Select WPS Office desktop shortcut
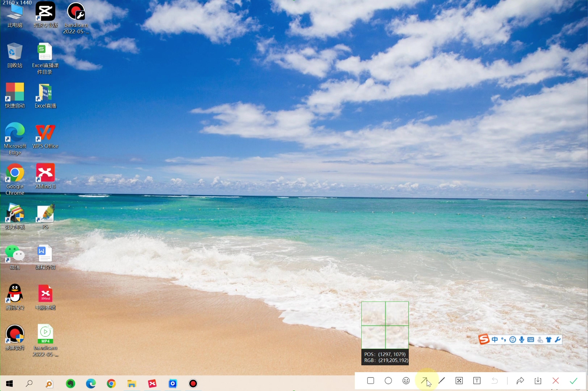 [x=45, y=136]
